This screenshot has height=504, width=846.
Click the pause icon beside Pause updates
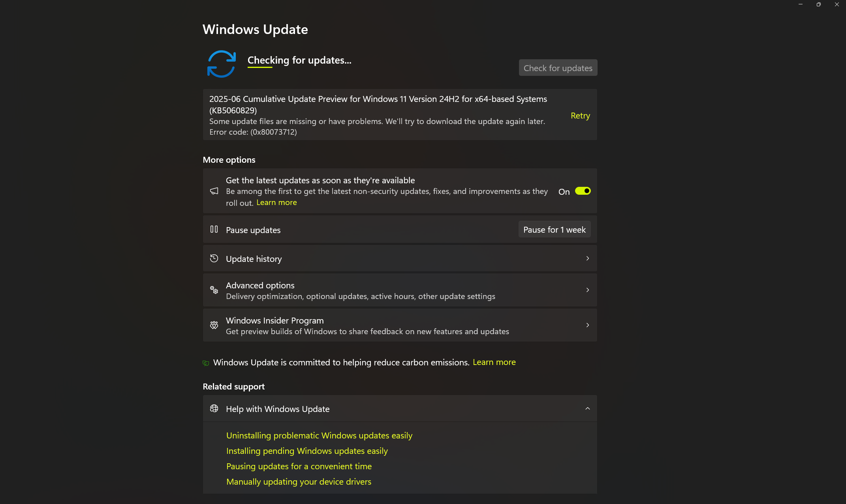[214, 229]
